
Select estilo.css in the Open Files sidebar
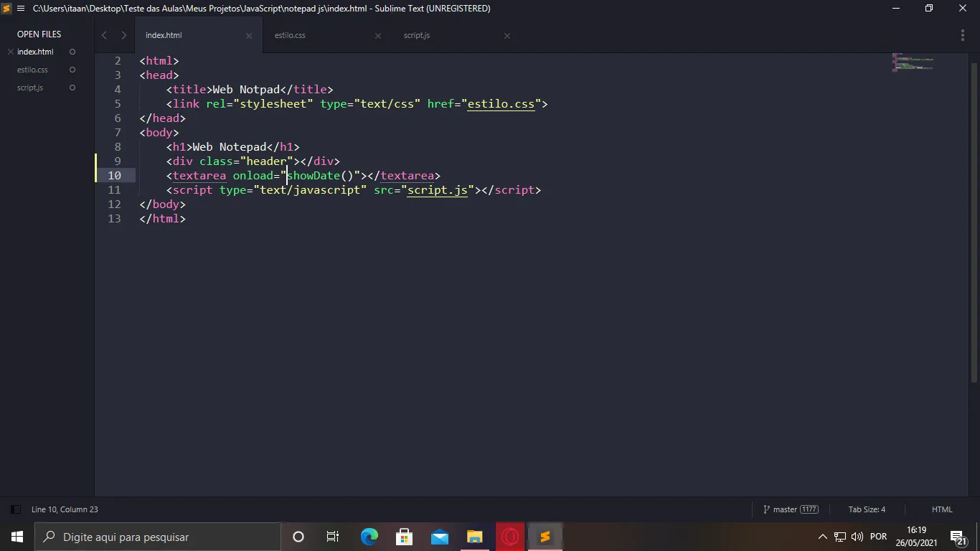pos(32,70)
